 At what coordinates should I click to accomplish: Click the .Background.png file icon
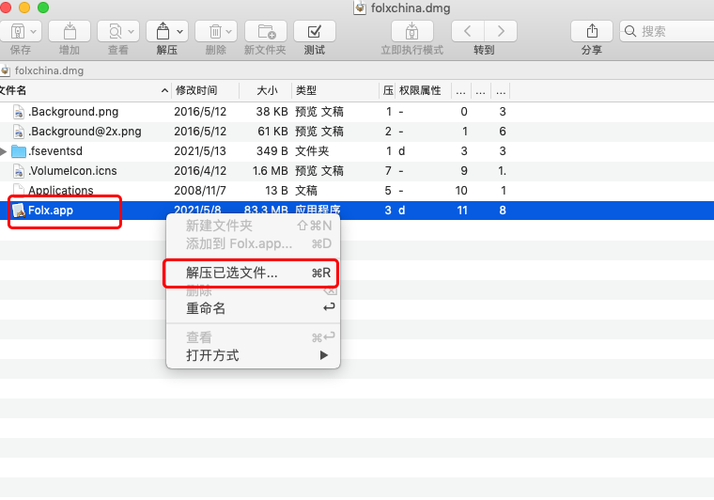point(19,112)
